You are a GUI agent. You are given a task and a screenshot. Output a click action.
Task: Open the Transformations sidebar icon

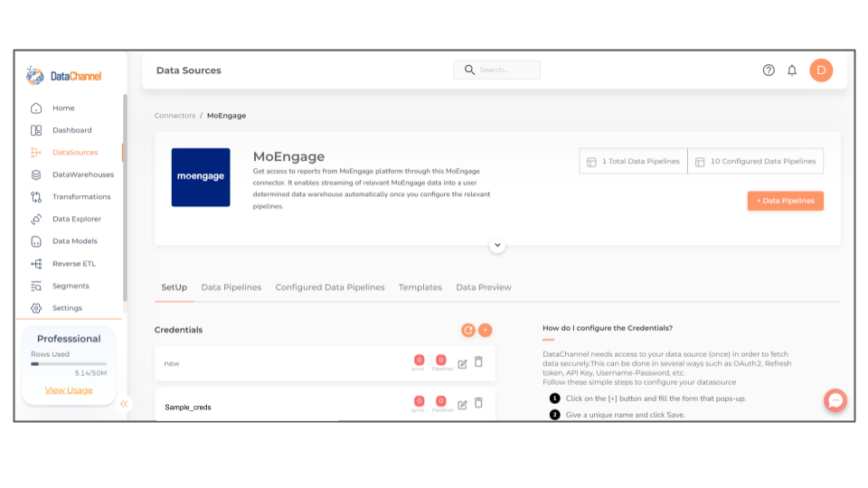[x=36, y=197]
